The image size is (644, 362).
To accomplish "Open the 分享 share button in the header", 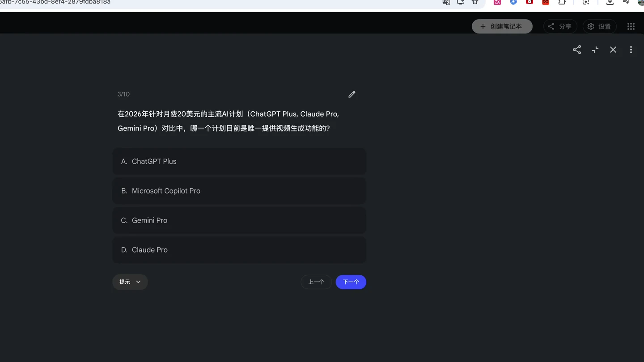I will click(x=560, y=26).
